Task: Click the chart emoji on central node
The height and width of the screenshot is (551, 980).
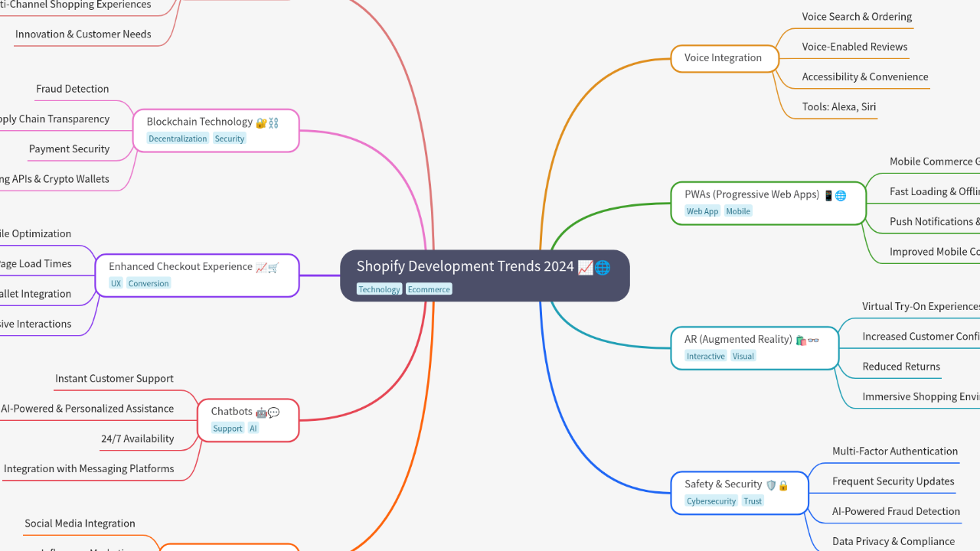Action: pyautogui.click(x=585, y=267)
